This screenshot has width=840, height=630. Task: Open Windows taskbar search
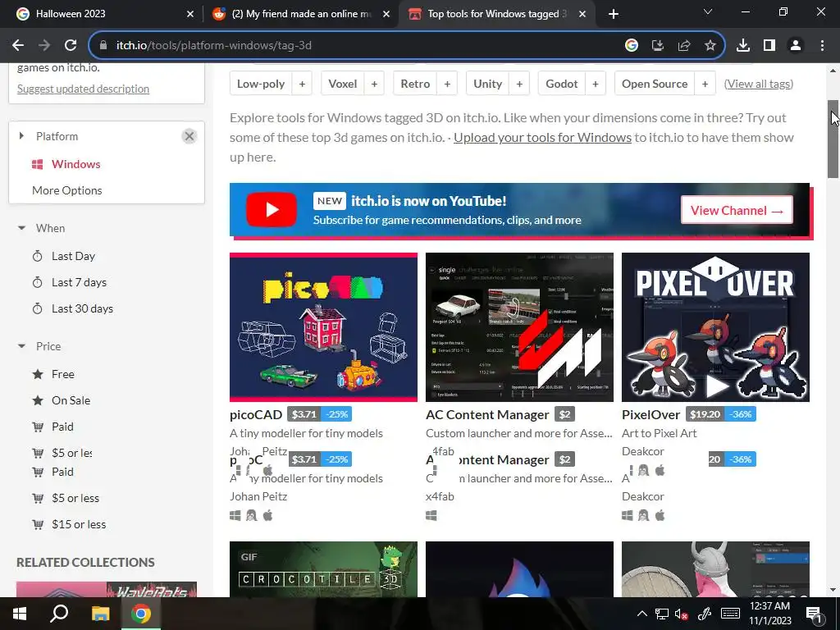(x=59, y=614)
